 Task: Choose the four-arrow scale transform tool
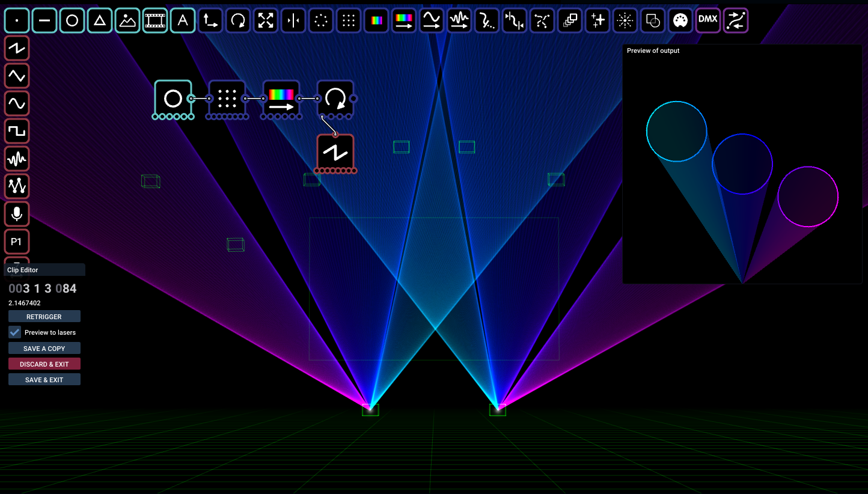[x=266, y=20]
